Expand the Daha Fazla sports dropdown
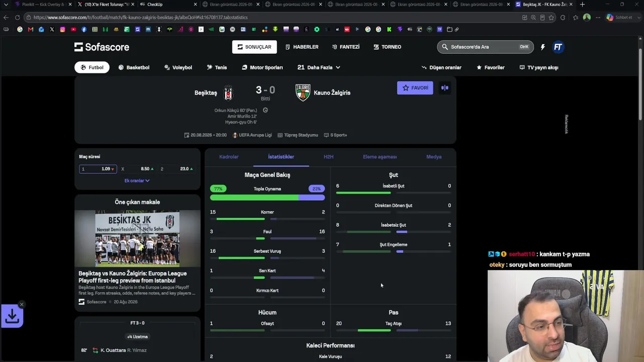 coord(319,67)
